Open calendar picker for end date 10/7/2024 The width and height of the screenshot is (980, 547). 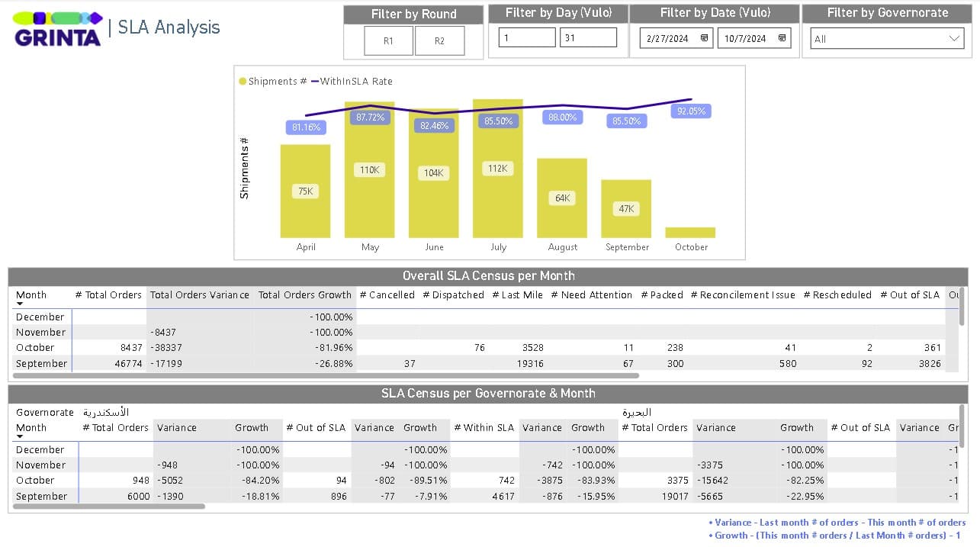coord(782,38)
